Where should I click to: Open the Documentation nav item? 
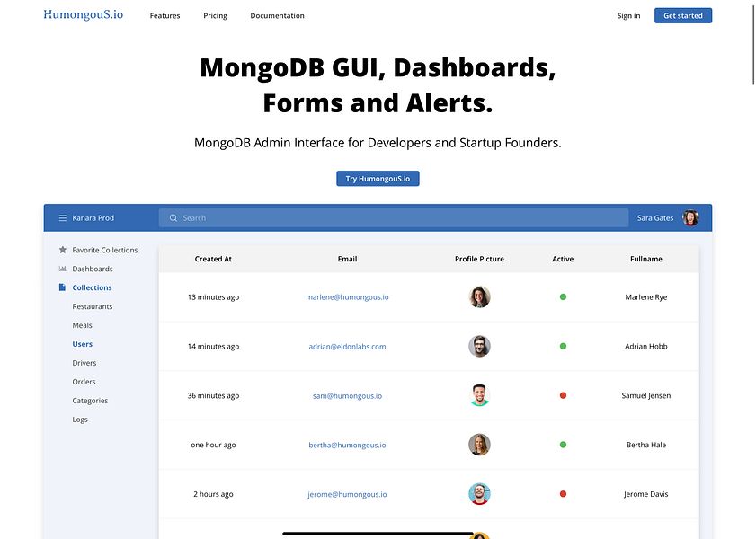pyautogui.click(x=277, y=15)
